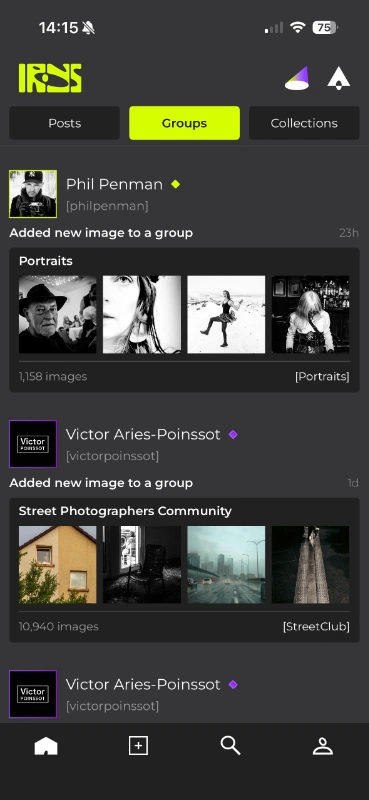369x800 pixels.
Task: Open Phil Penman's profile name
Action: click(114, 184)
